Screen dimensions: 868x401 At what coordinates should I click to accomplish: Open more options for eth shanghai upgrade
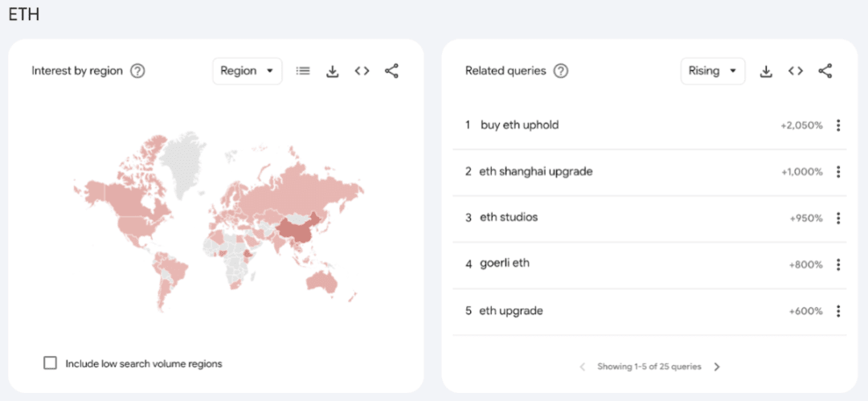pos(838,172)
